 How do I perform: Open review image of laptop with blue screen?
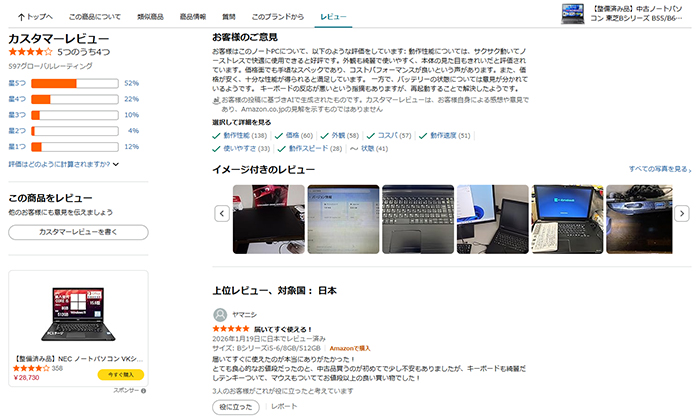pos(567,220)
